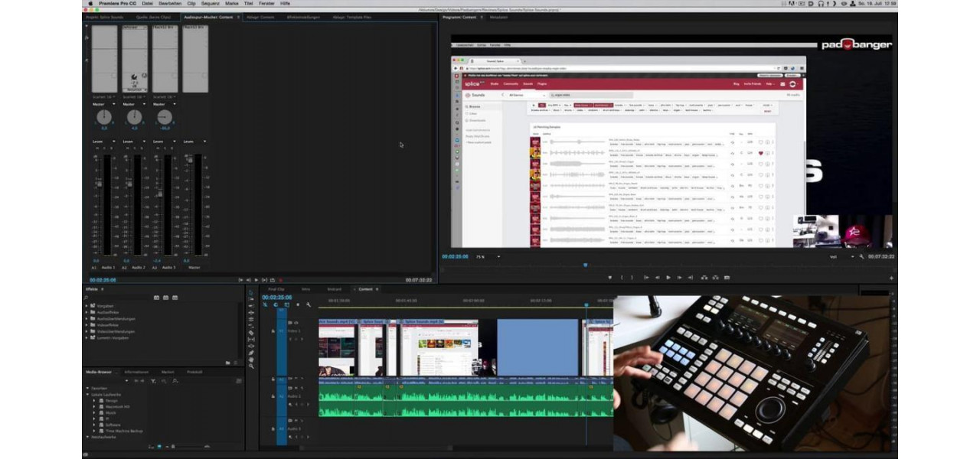The width and height of the screenshot is (980, 459).
Task: Click play in the audio mixer transport
Action: (256, 280)
